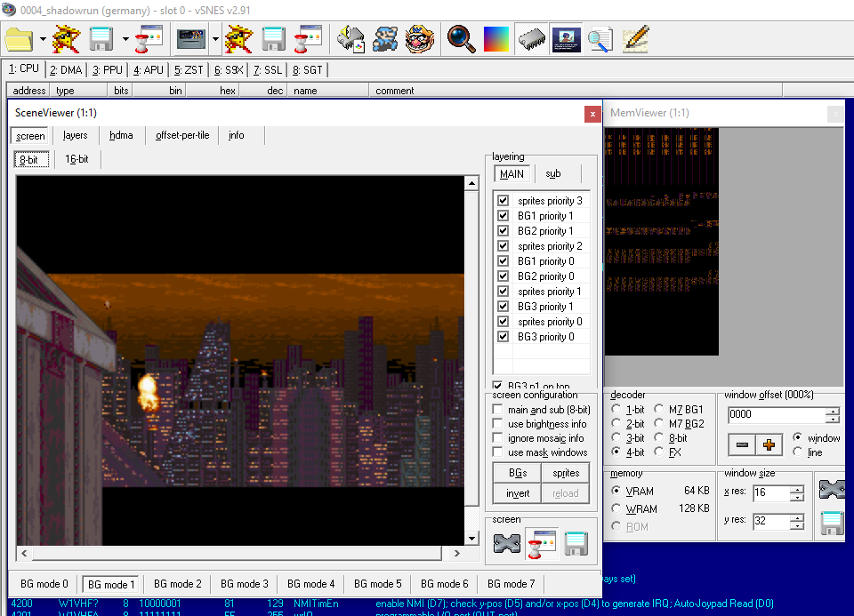The width and height of the screenshot is (854, 616).
Task: Click the document magnifier icon
Action: coord(600,39)
